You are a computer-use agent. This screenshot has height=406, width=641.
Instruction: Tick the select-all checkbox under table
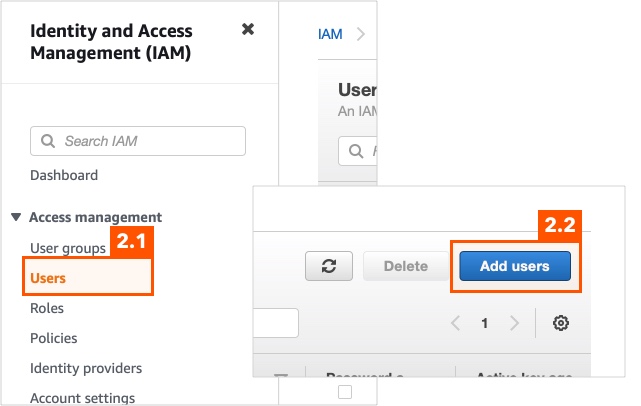(x=345, y=392)
